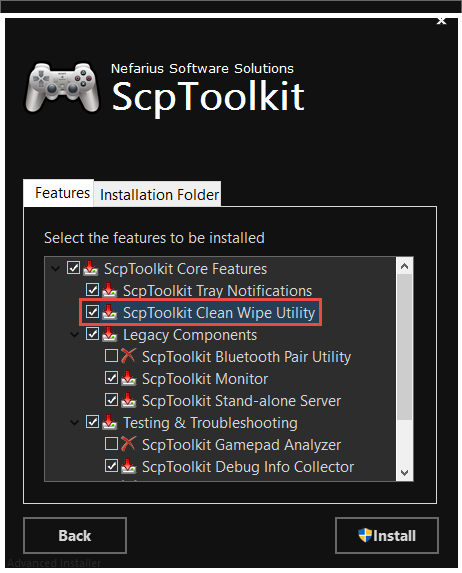This screenshot has width=462, height=573.
Task: Click the install icon beside Clean Wipe Utility
Action: [110, 312]
